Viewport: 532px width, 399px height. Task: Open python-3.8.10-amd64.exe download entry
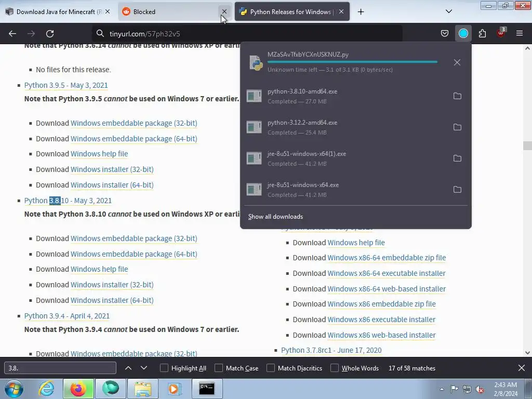pyautogui.click(x=345, y=96)
